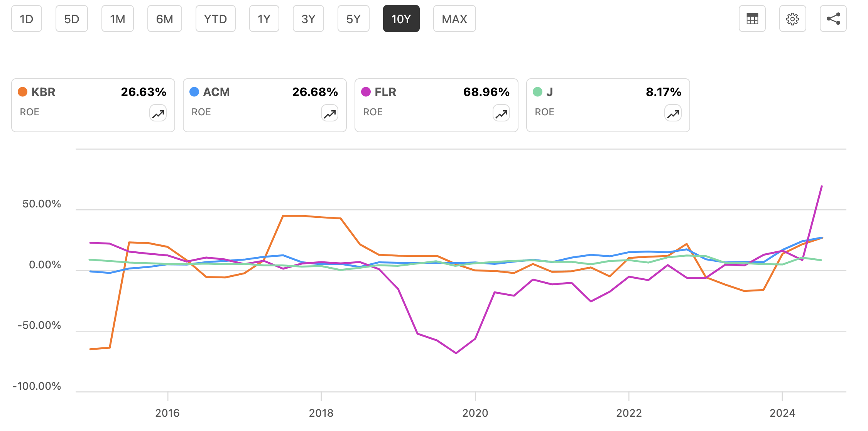Click the KBR legend card showing 26.63%
Screen dimensions: 868x431
pos(93,104)
